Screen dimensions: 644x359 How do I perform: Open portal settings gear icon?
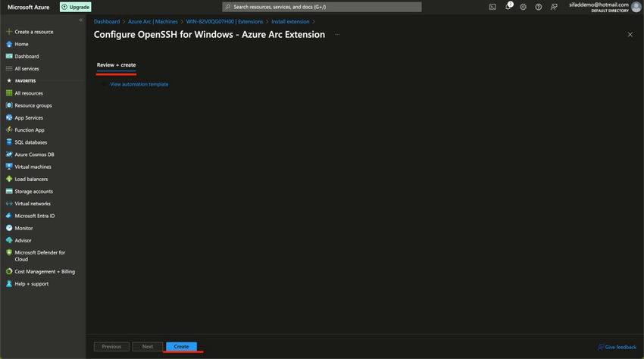pos(524,7)
